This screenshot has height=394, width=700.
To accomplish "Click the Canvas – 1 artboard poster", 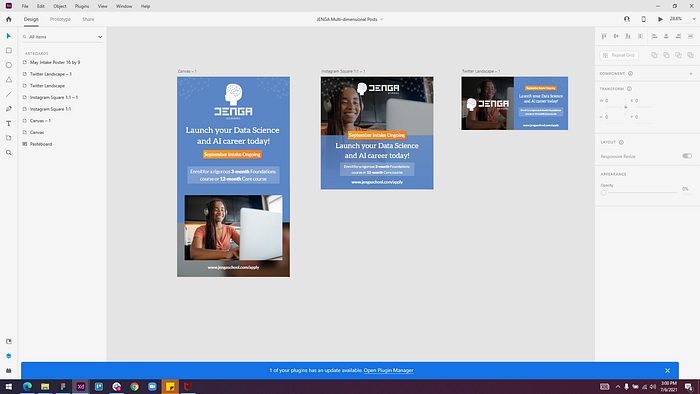I will (x=233, y=177).
